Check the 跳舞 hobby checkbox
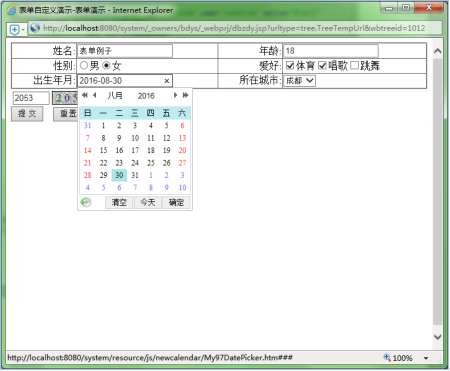 354,65
